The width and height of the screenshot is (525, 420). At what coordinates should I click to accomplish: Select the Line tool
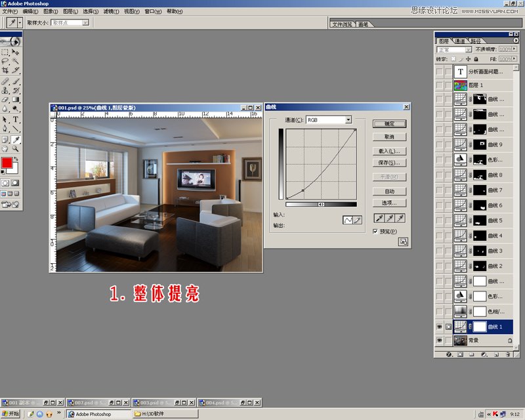tap(15, 128)
